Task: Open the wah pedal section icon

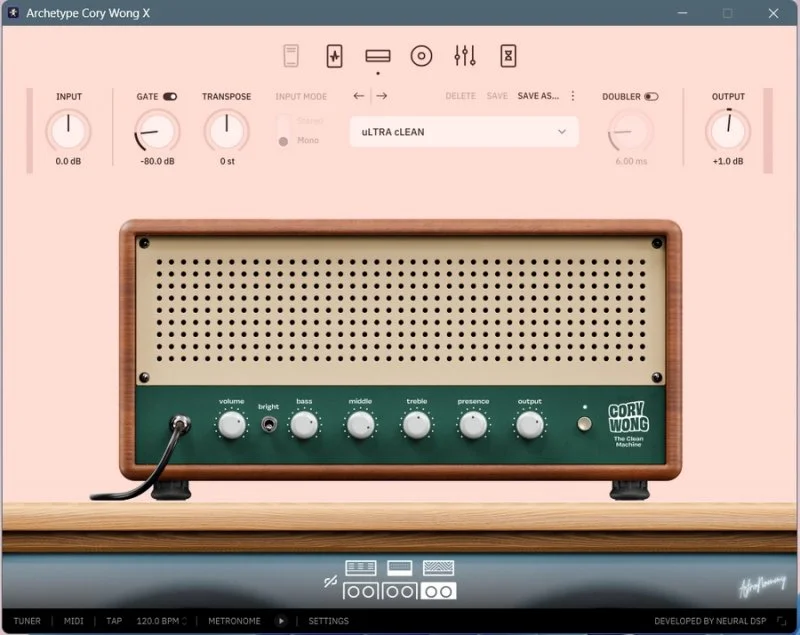Action: pos(291,56)
